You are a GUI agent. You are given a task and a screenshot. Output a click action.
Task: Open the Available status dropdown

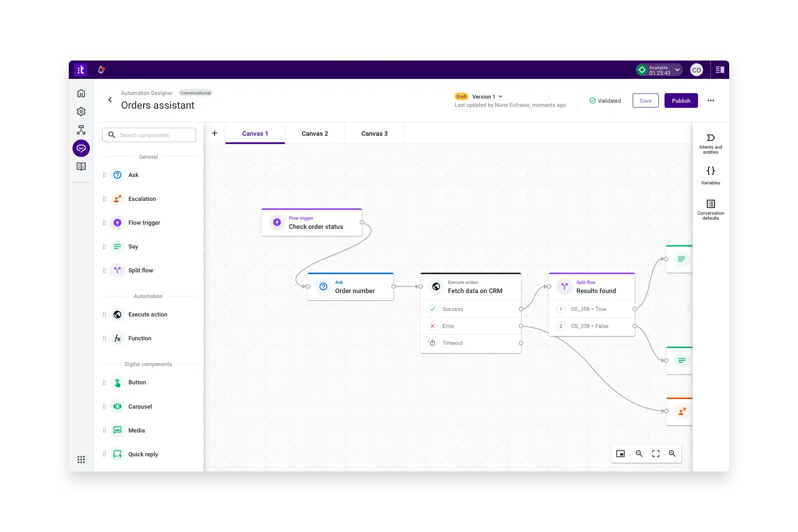click(x=659, y=69)
